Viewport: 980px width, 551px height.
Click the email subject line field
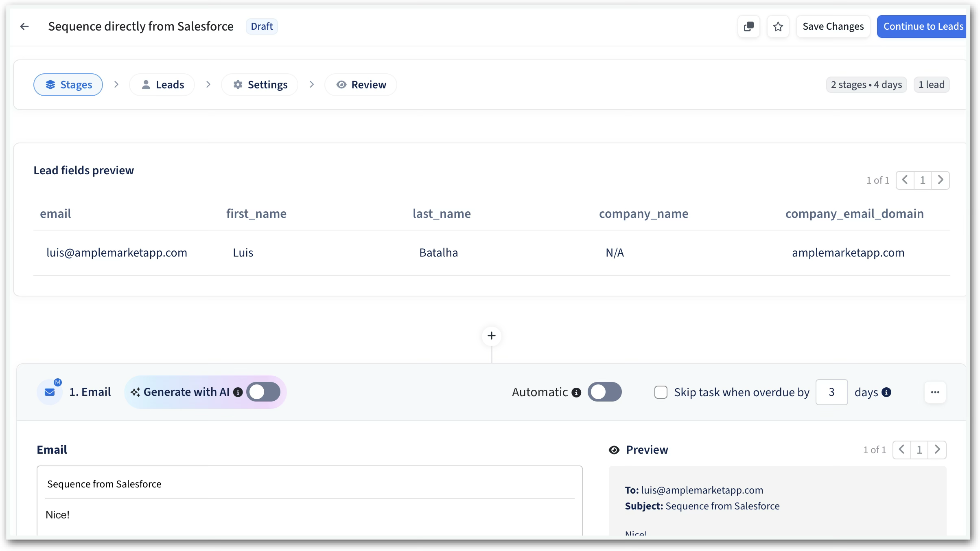[309, 484]
